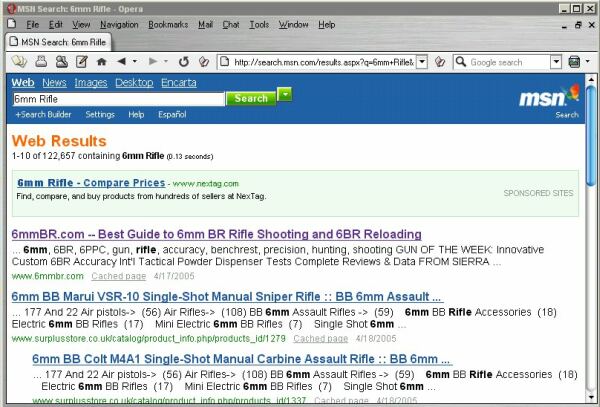600x407 pixels.
Task: Click the Forward arrow button
Action: coord(153,61)
